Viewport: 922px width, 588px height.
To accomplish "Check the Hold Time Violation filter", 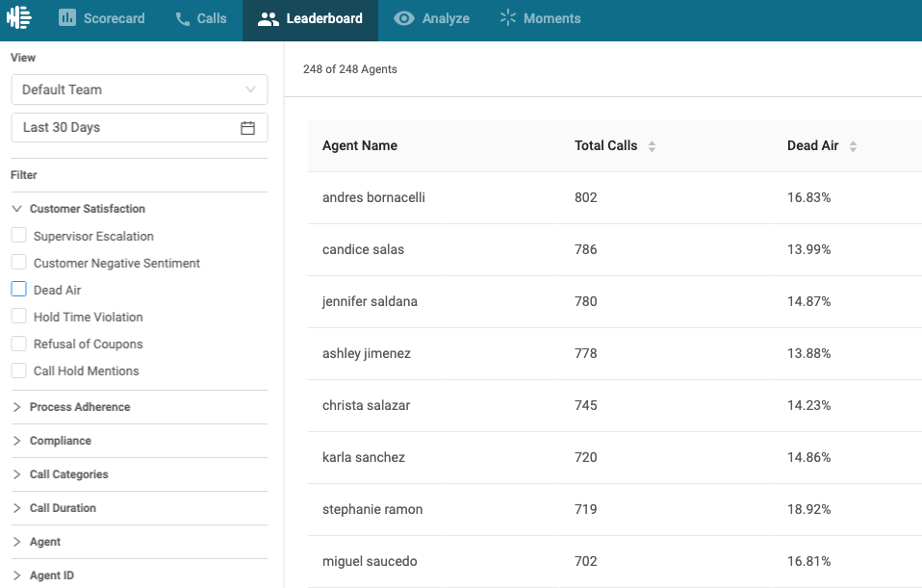I will 19,317.
